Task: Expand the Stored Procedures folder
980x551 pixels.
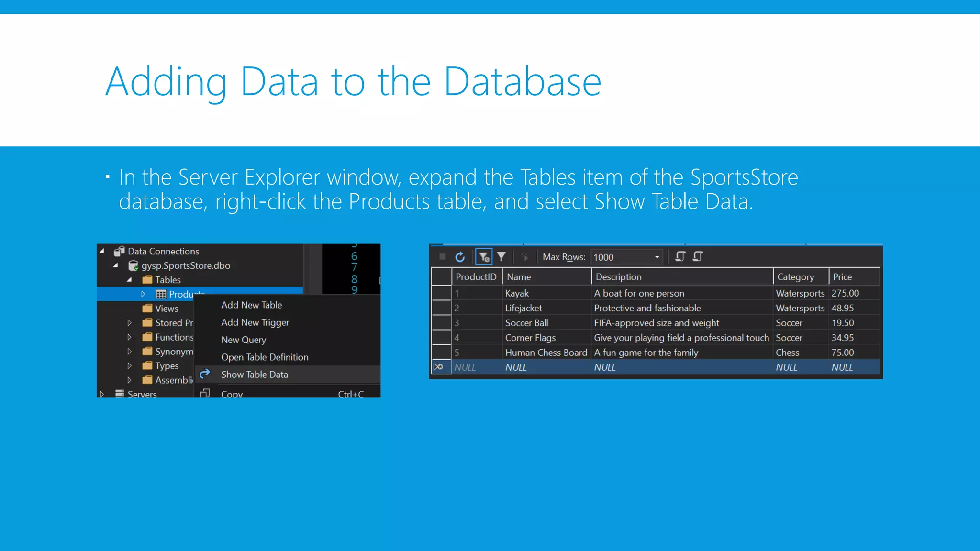Action: (129, 323)
